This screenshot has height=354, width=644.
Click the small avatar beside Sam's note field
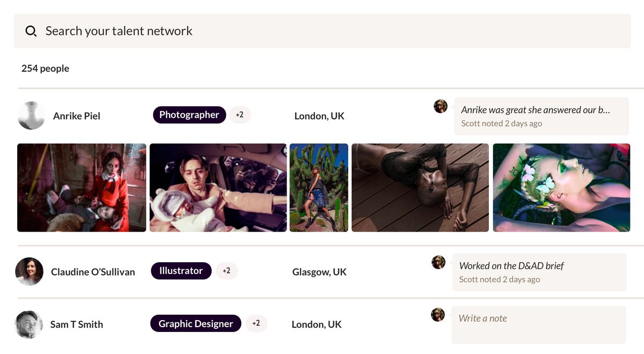pos(438,314)
